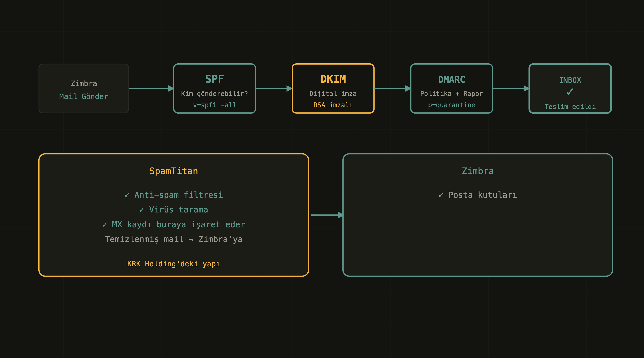The image size is (644, 358).
Task: Click the 'RSA imzalı' text
Action: tap(333, 105)
